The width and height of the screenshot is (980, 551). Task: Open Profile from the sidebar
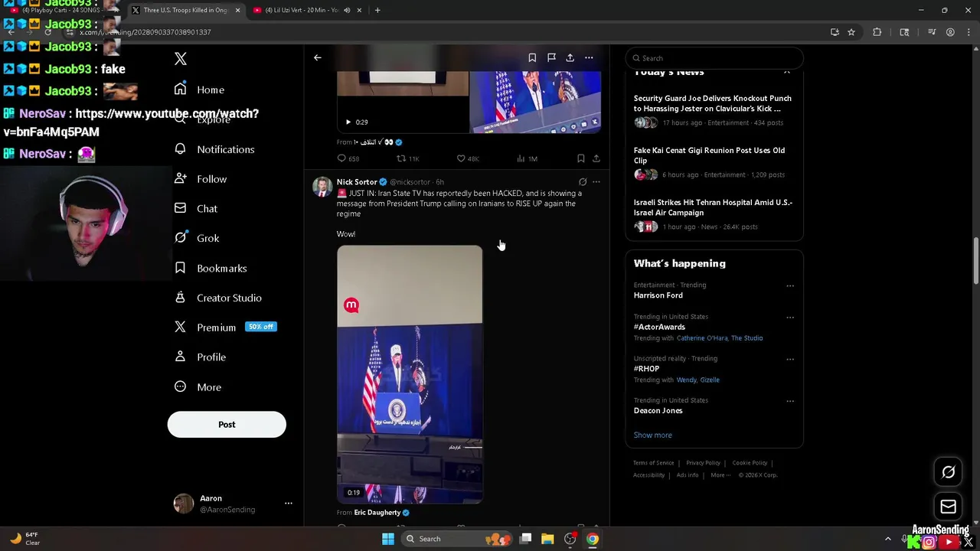click(x=200, y=357)
